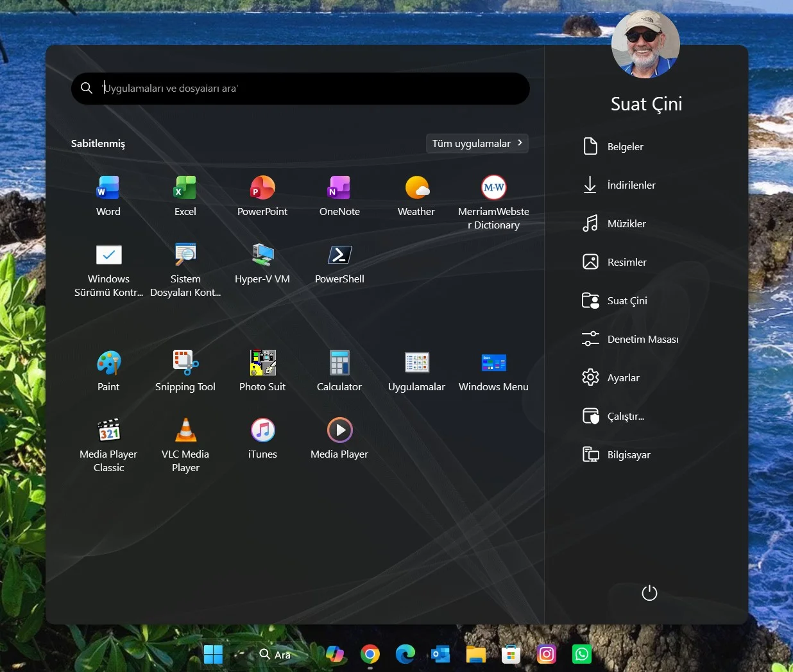The image size is (793, 672).
Task: Open Hyper-V VM
Action: 262,264
